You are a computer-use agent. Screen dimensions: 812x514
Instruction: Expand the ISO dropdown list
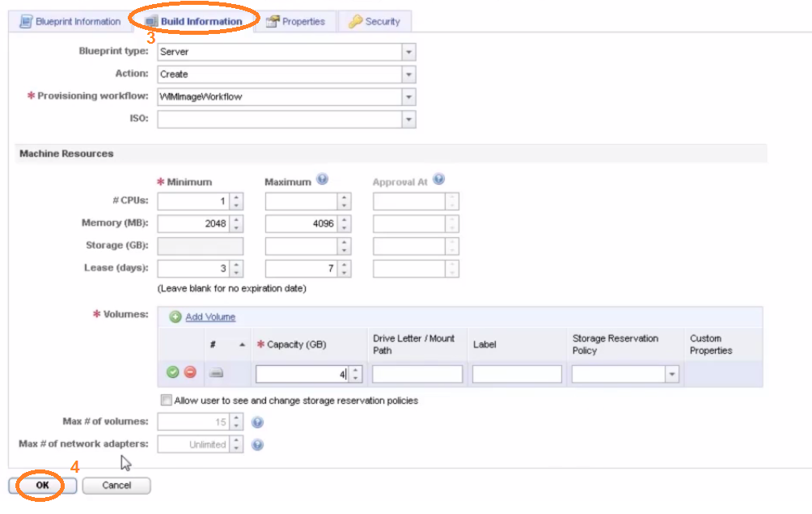click(408, 119)
